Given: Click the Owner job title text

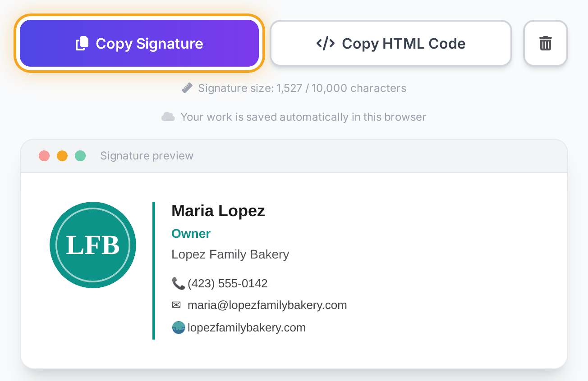Looking at the screenshot, I should coord(191,233).
